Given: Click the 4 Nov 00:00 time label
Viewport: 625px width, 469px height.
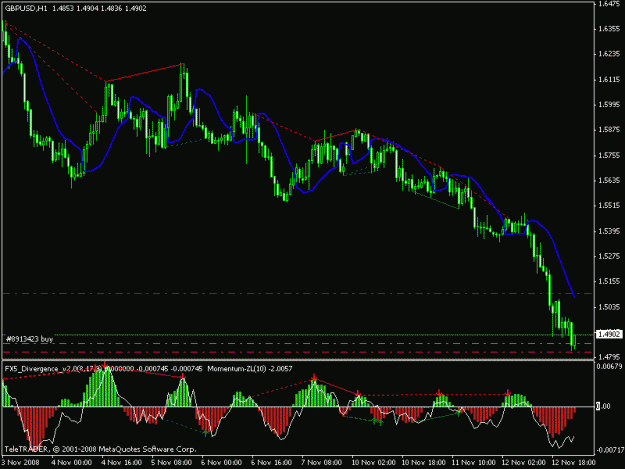Looking at the screenshot, I should coord(71,462).
